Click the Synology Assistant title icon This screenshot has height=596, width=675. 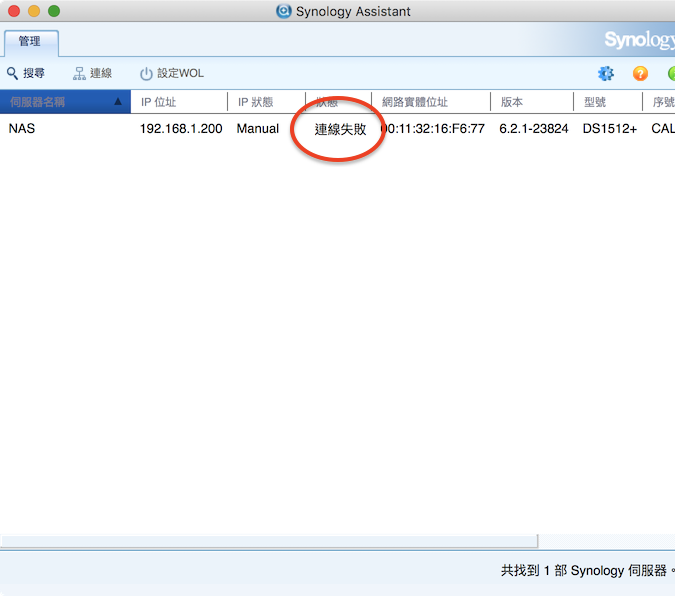283,11
